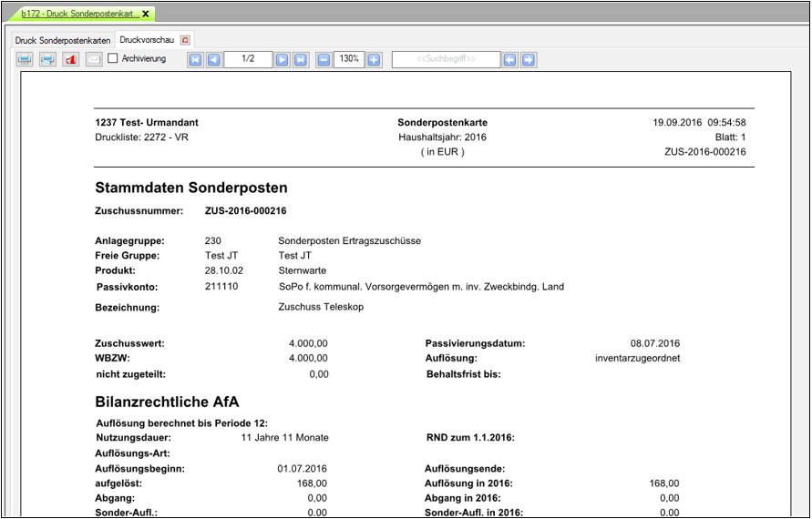Click the envelope email icon

pyautogui.click(x=94, y=59)
